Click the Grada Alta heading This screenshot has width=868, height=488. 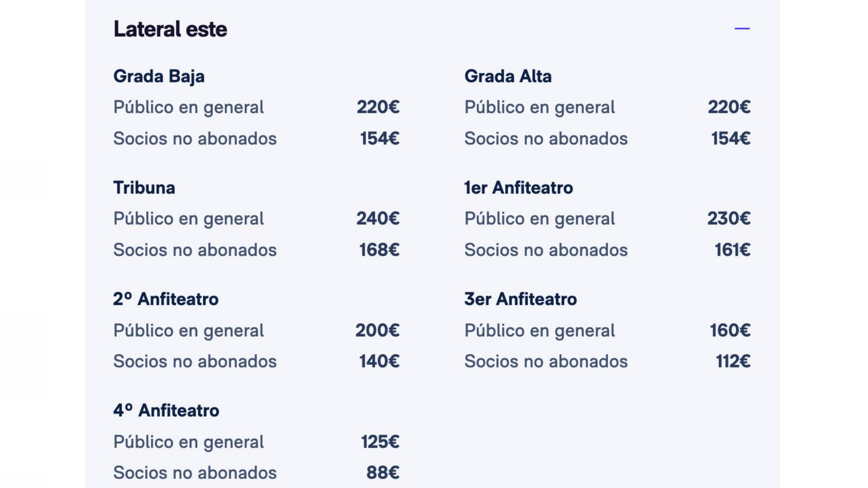[x=508, y=76]
